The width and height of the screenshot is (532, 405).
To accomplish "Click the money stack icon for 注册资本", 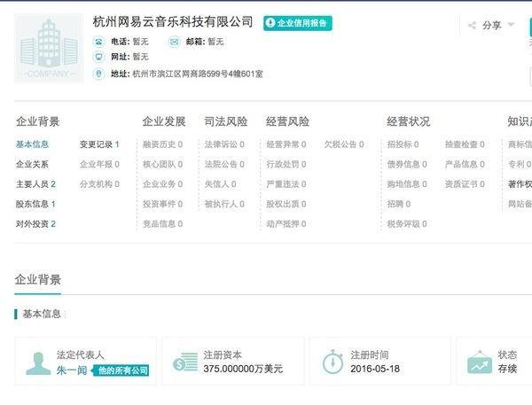I will pos(185,362).
